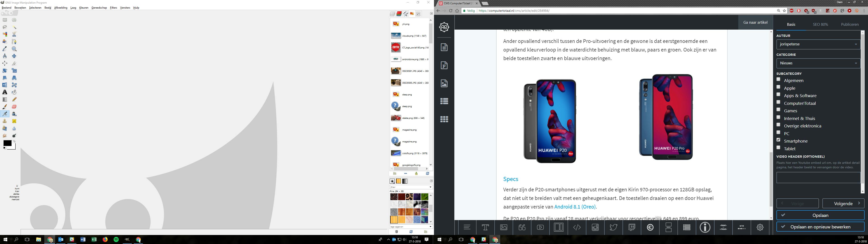Switch to the SEO 80% tab
Image resolution: width=868 pixels, height=244 pixels.
tap(820, 25)
